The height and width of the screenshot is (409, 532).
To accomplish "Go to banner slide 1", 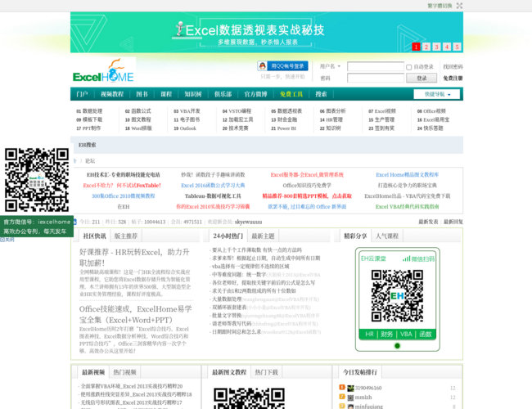I will [416, 47].
